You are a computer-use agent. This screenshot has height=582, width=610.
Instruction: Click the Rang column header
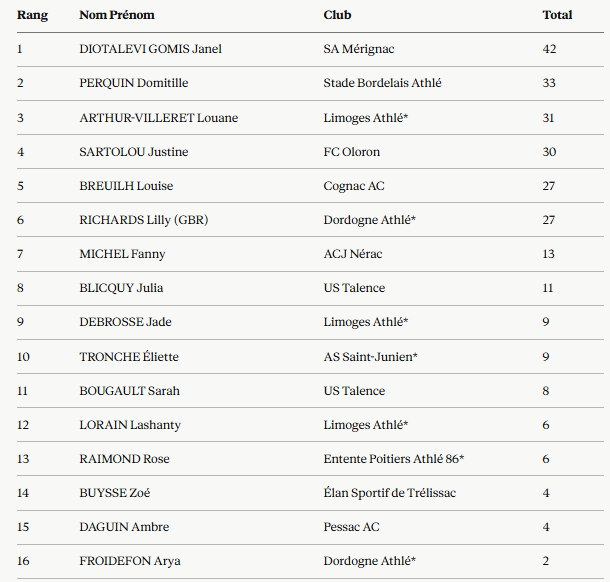pyautogui.click(x=32, y=15)
